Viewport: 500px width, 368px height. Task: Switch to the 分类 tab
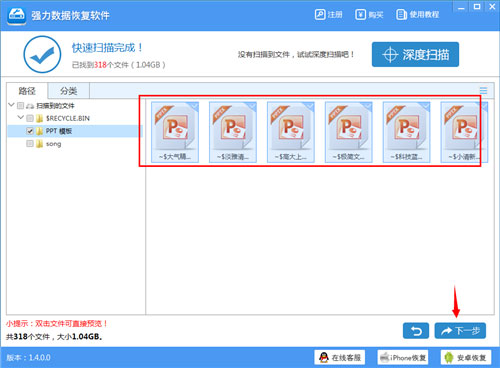(x=69, y=91)
